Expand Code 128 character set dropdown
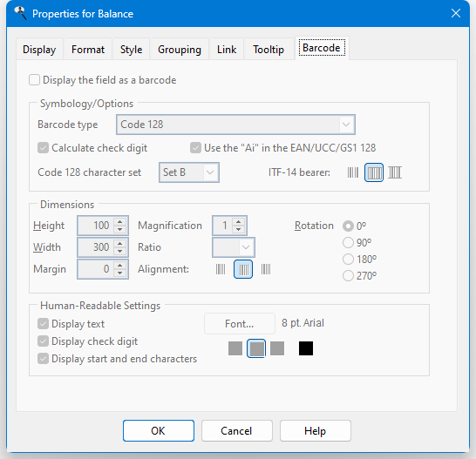 189,172
